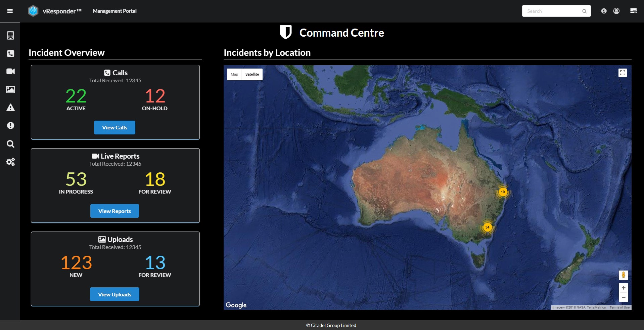Click the Incident Overview heading
Viewport: 644px width, 330px height.
66,53
